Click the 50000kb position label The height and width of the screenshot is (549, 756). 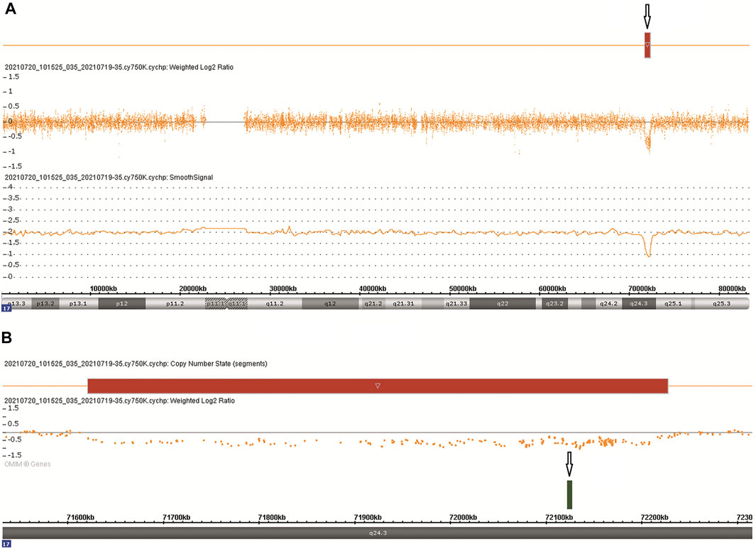pos(463,288)
